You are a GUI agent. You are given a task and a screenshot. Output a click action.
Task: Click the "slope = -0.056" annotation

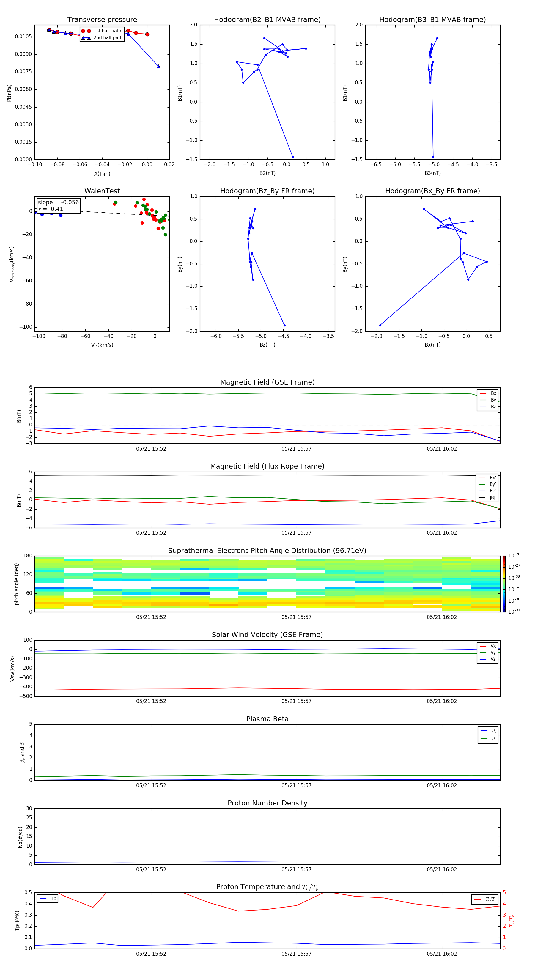point(58,203)
